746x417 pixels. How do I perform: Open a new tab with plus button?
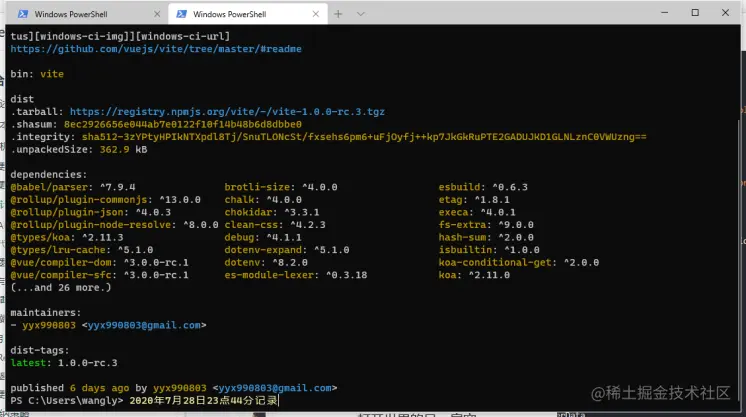point(338,14)
